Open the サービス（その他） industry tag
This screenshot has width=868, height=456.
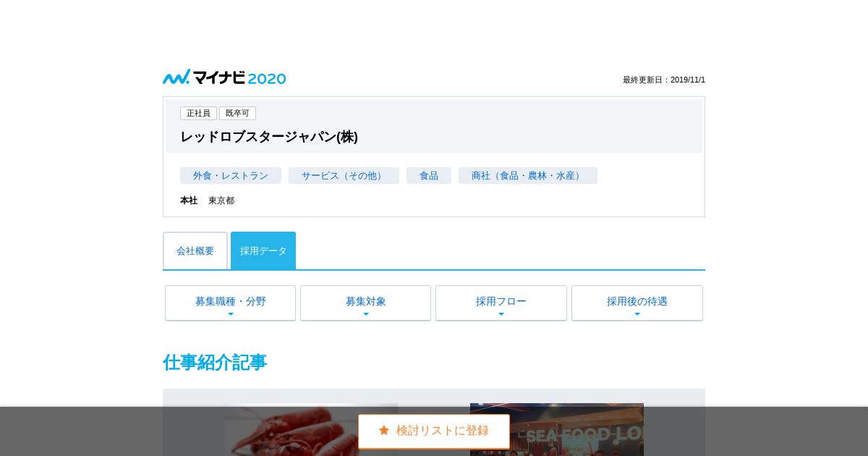344,176
